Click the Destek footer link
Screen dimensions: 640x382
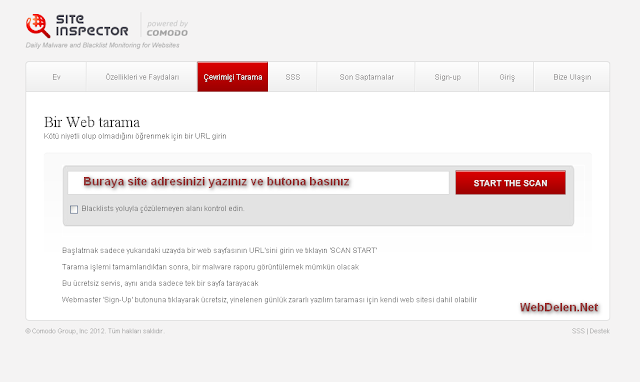599,331
